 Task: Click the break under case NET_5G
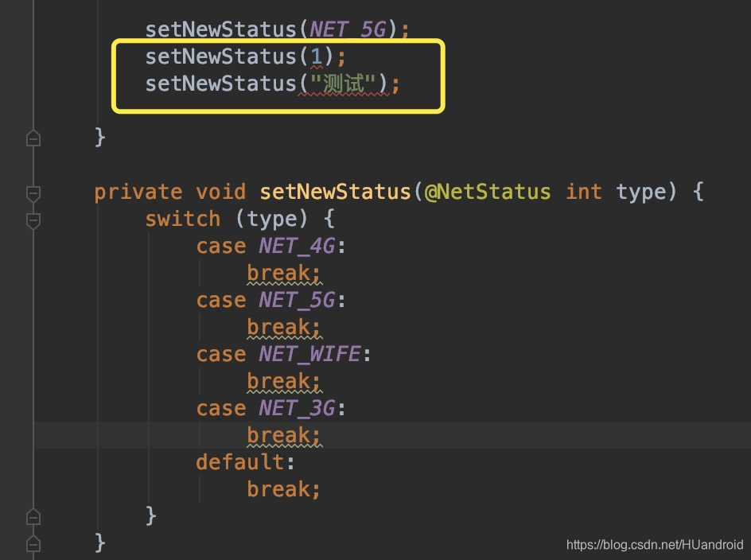point(283,328)
